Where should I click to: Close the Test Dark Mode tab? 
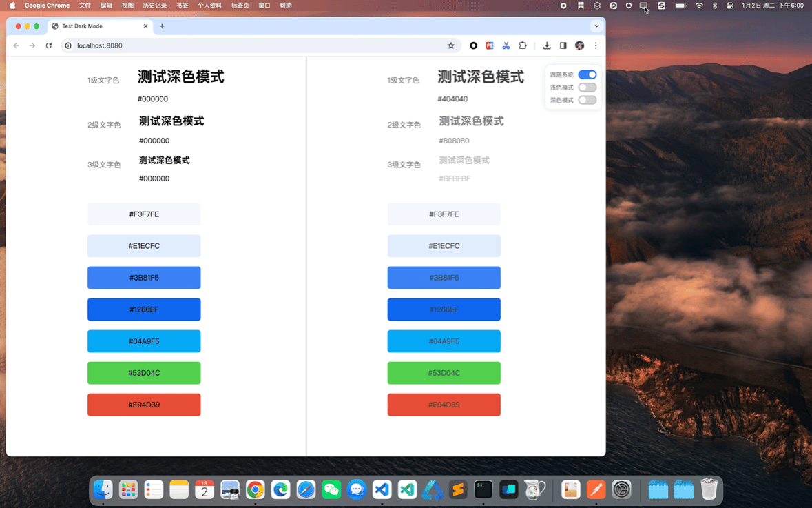[145, 26]
